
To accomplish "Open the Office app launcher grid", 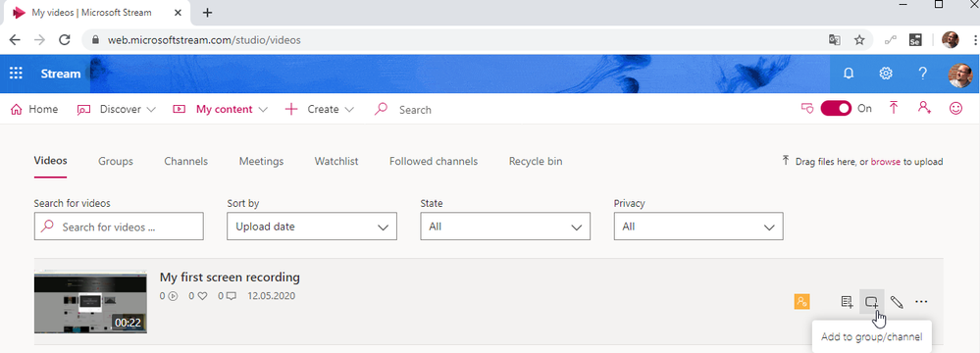I will coord(17,74).
